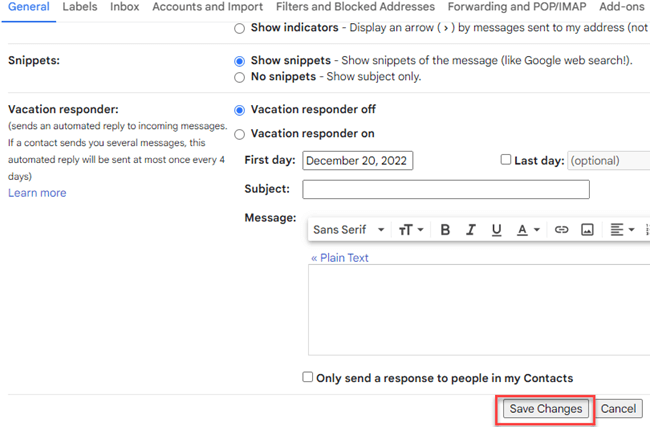Expand the Sans Serif font dropdown
This screenshot has width=650, height=427.
348,230
